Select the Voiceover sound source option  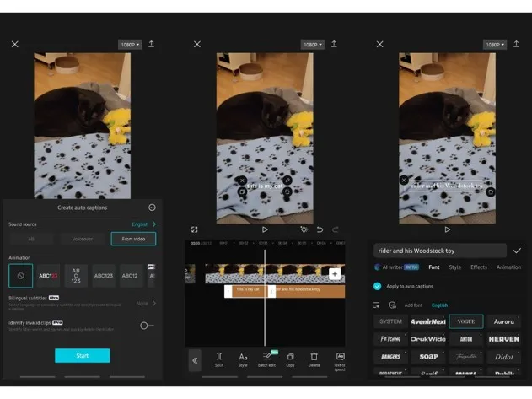point(82,239)
